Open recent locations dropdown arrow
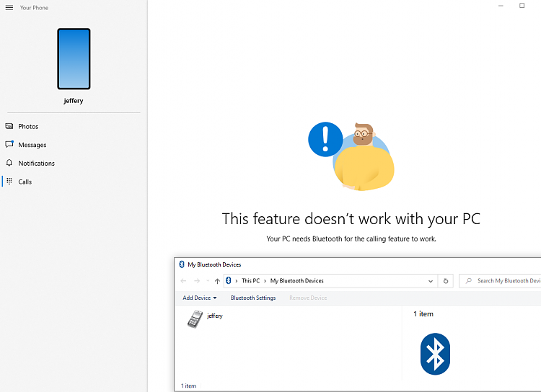This screenshot has height=392, width=541. pyautogui.click(x=208, y=281)
